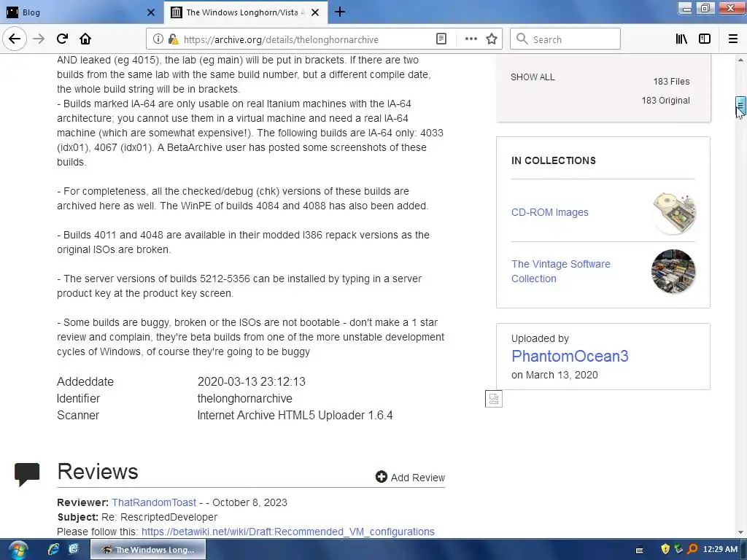Click the CD-ROM Images thumbnail
The image size is (747, 560).
coord(673,212)
